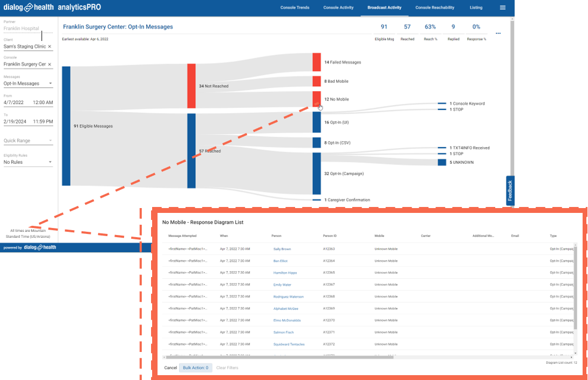Click the 16 Opt-In (UI) node
The width and height of the screenshot is (588, 380).
(x=317, y=122)
